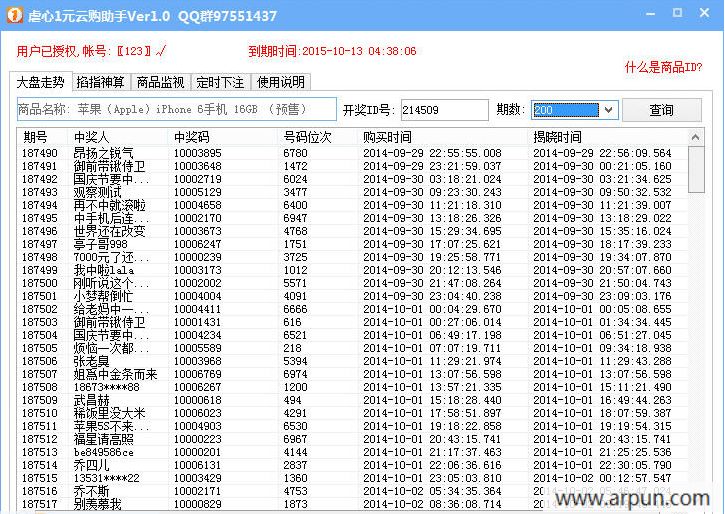The height and width of the screenshot is (514, 725).
Task: Select winner 武昌赫
Action: click(x=92, y=400)
